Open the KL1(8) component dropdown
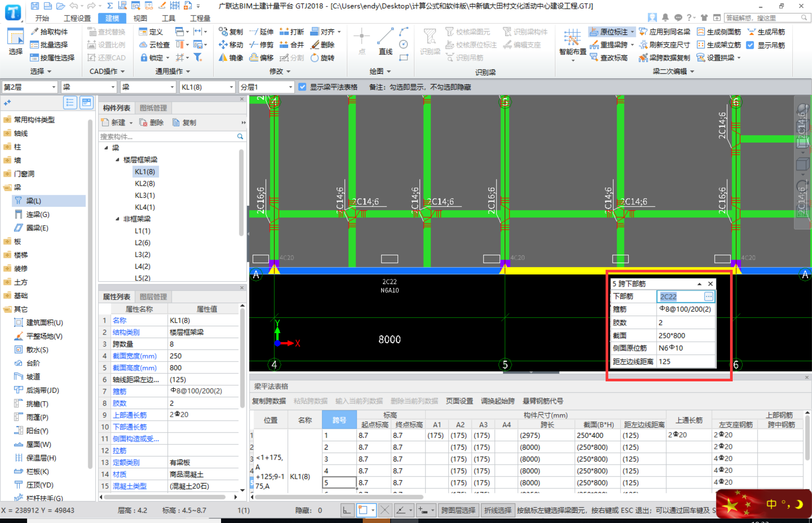 click(207, 87)
